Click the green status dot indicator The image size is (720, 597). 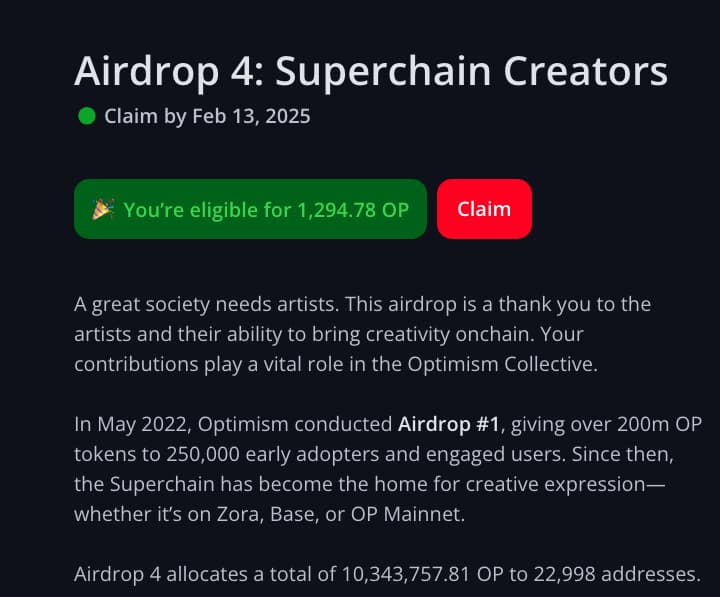point(87,116)
